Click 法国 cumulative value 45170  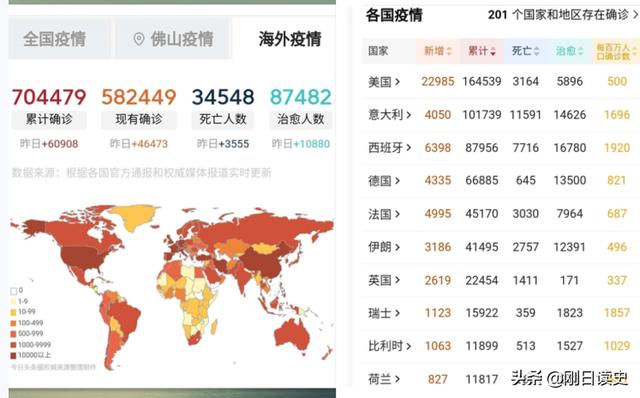tap(482, 214)
